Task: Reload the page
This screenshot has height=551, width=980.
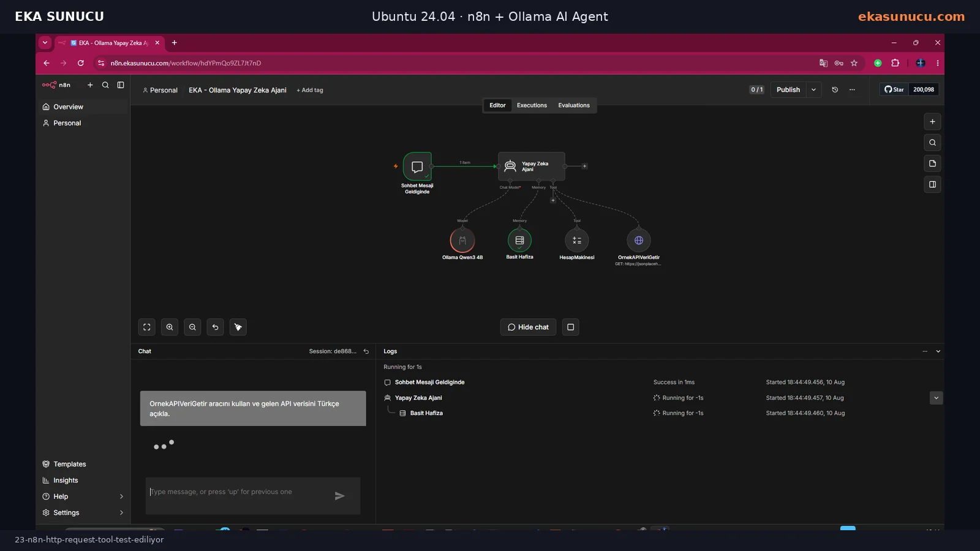Action: [80, 63]
